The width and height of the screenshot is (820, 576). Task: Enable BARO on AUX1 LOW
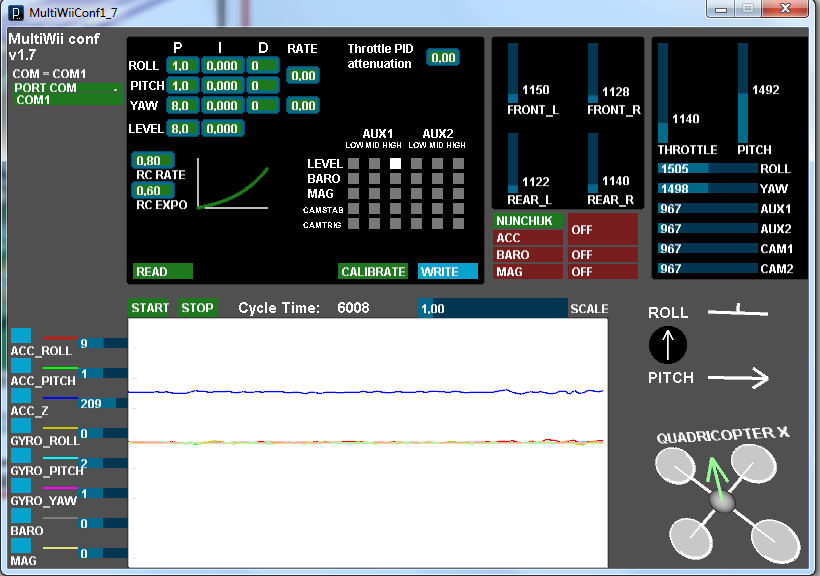(354, 178)
